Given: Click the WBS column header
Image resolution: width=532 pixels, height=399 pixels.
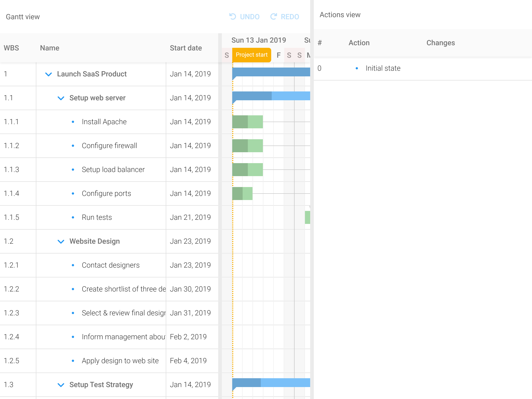Looking at the screenshot, I should click(x=11, y=48).
